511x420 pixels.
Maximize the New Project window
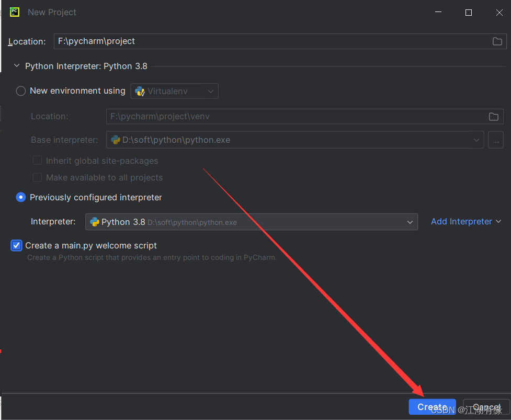[x=469, y=13]
